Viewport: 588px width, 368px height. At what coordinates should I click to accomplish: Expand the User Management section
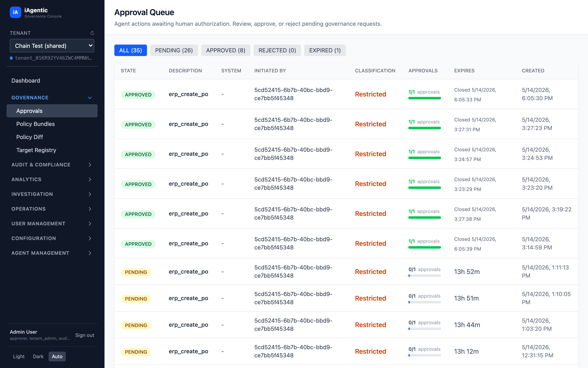52,224
